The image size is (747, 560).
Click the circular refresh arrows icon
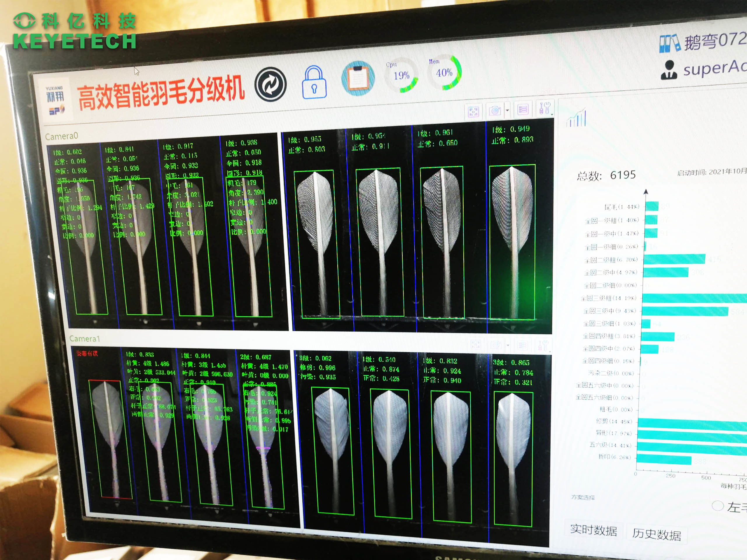pyautogui.click(x=270, y=84)
